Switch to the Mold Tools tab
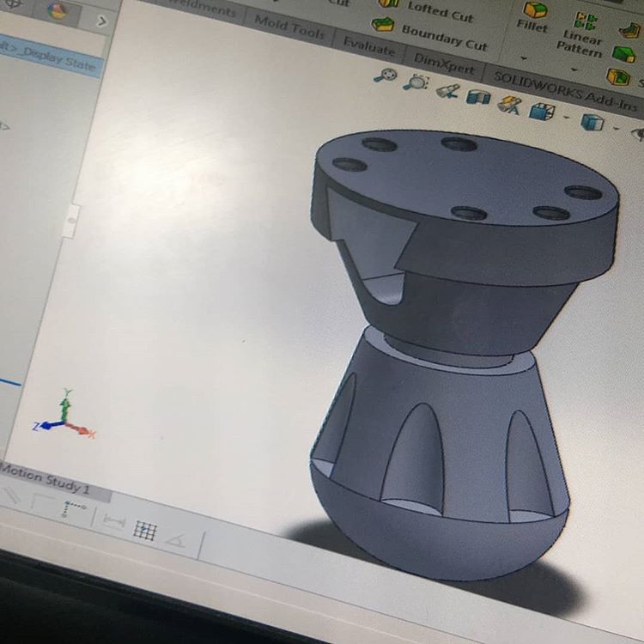This screenshot has height=644, width=644. pyautogui.click(x=289, y=27)
